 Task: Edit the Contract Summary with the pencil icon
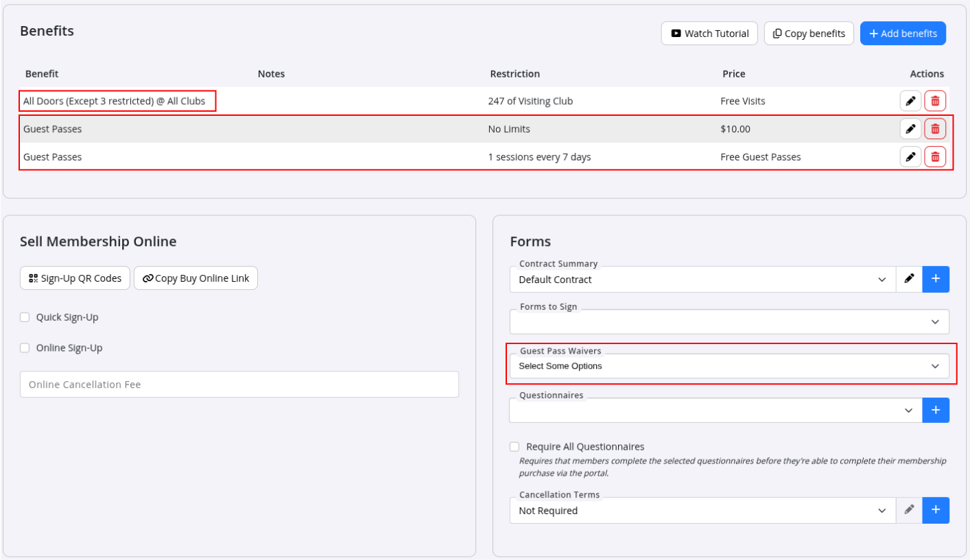pos(909,279)
